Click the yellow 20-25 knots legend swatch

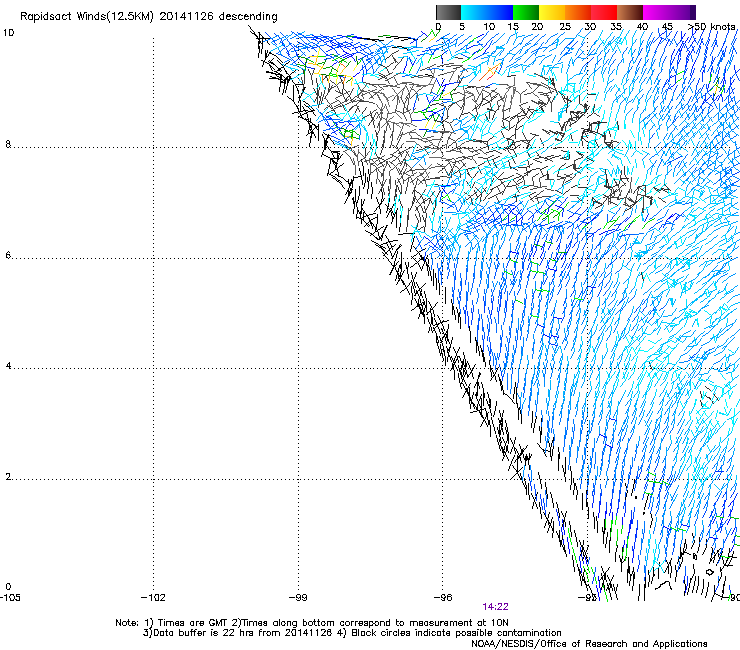(x=552, y=12)
